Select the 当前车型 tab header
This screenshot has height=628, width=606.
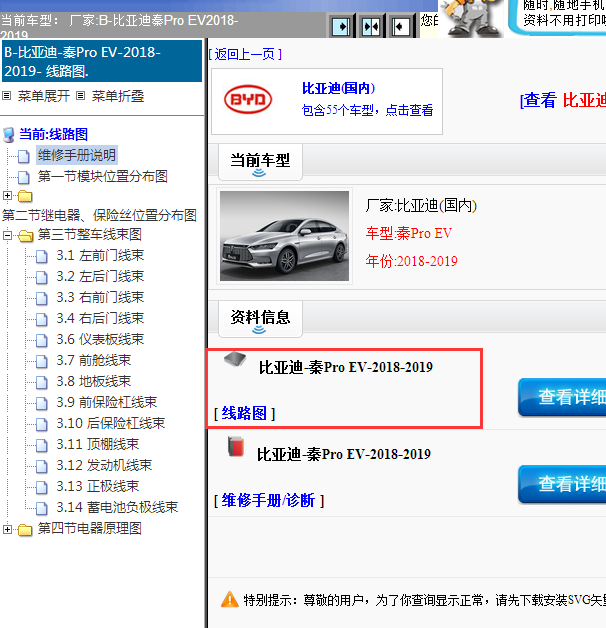coord(260,162)
